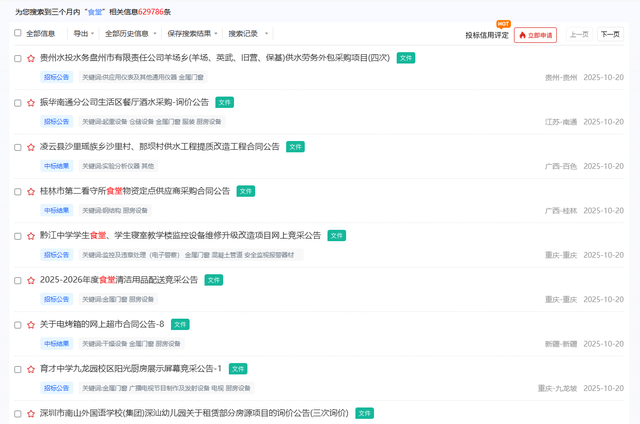Go to next page with 下一页
The height and width of the screenshot is (424, 640).
(609, 34)
